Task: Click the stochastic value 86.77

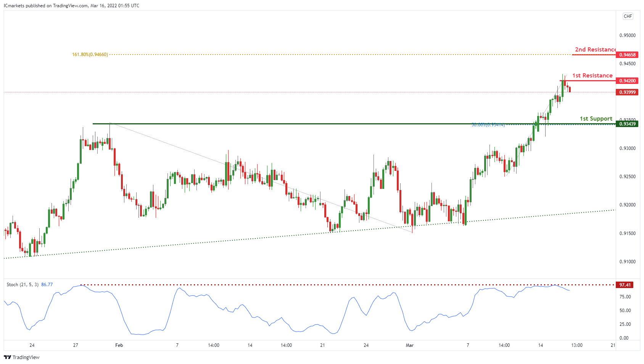Action: coord(47,285)
